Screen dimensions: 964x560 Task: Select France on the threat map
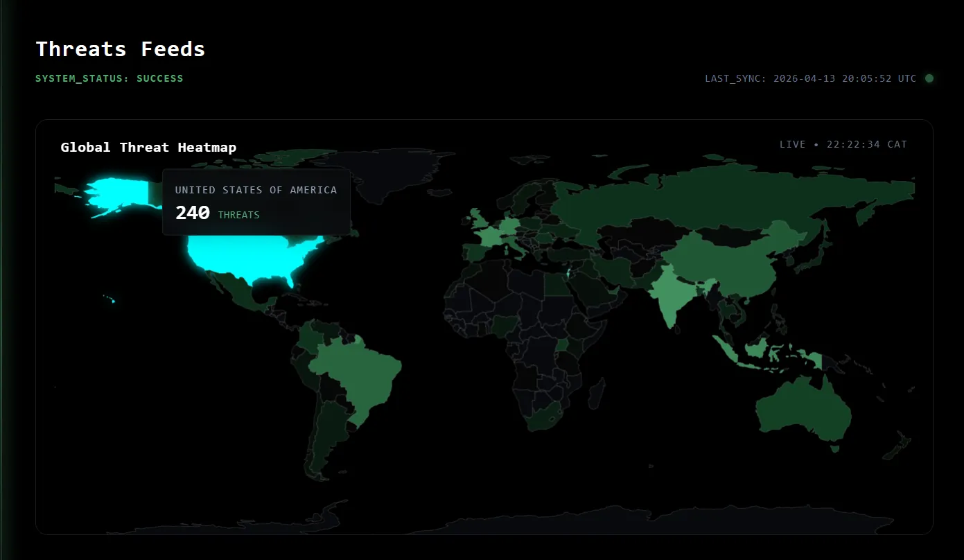coord(491,237)
